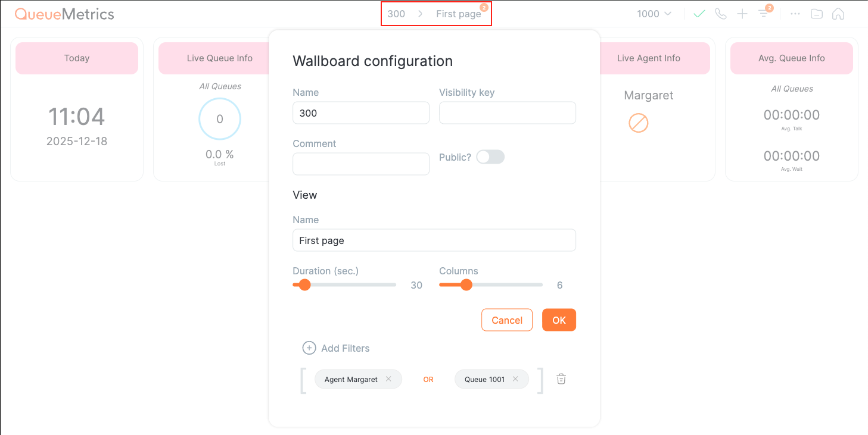Viewport: 868px width, 435px height.
Task: Open the 1000 dropdown in the toolbar
Action: (652, 13)
